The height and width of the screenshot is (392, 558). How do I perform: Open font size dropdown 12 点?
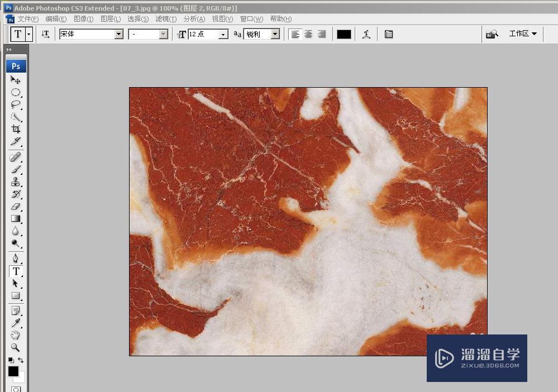tap(223, 34)
